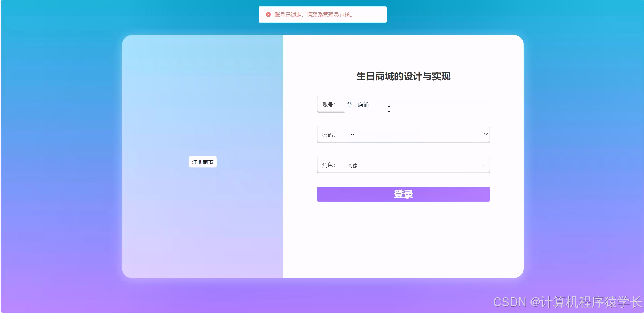Viewport: 644px width, 313px height.
Task: Select the account text 第一店铺
Action: [x=358, y=105]
